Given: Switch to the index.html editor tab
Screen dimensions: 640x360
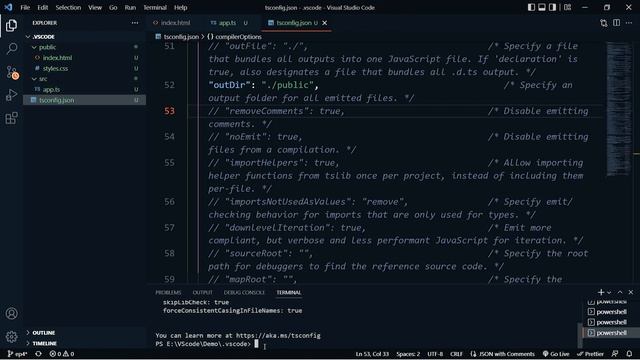Looking at the screenshot, I should point(176,23).
